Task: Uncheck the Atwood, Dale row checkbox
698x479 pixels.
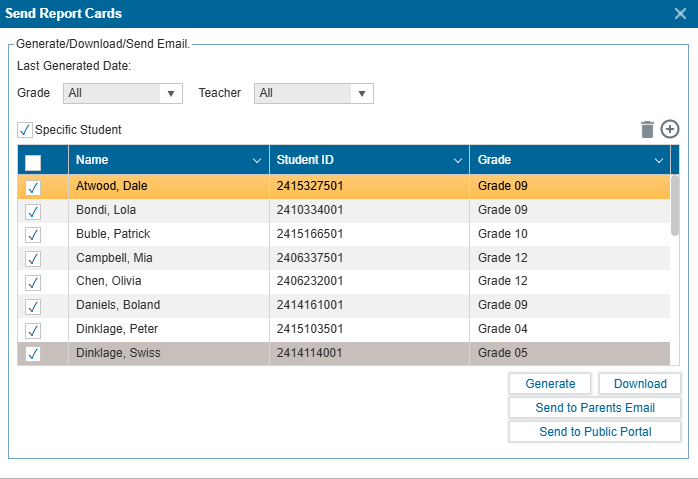Action: click(33, 187)
